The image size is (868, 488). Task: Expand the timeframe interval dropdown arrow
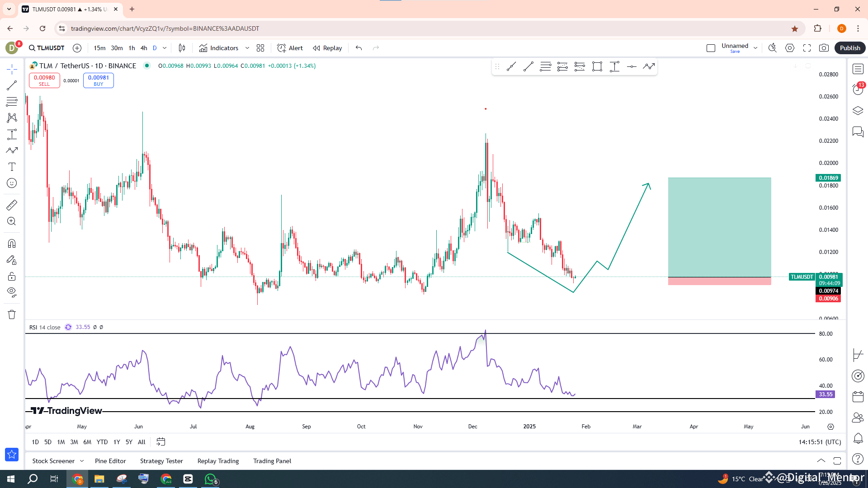click(x=165, y=48)
